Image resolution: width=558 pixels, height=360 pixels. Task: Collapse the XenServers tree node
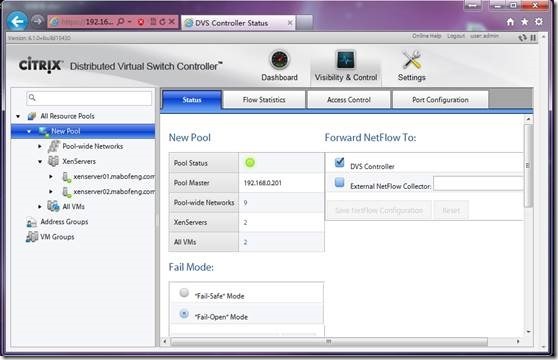[x=40, y=162]
